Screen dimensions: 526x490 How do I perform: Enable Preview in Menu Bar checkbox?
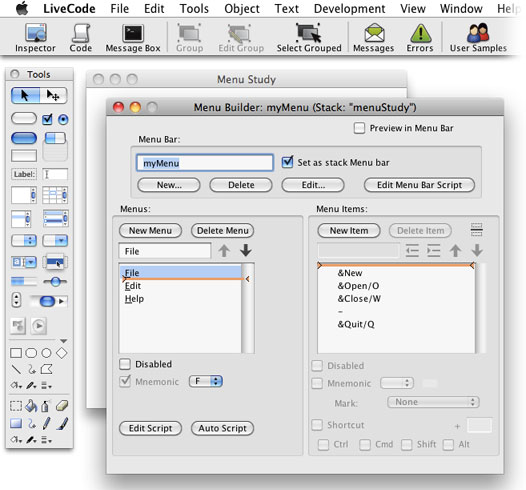pyautogui.click(x=359, y=128)
